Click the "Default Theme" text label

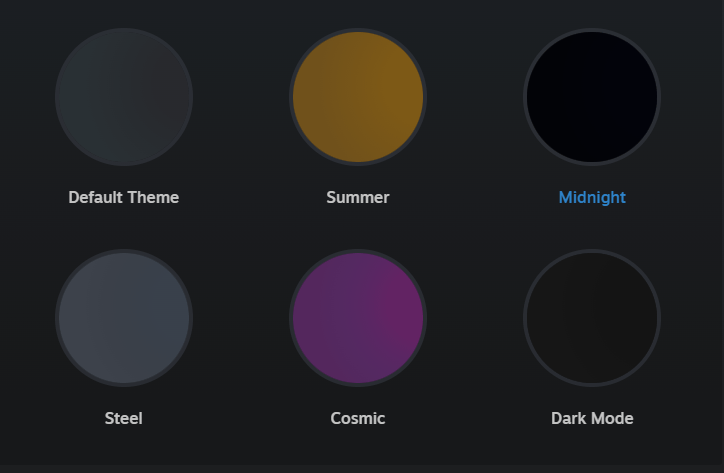(124, 197)
